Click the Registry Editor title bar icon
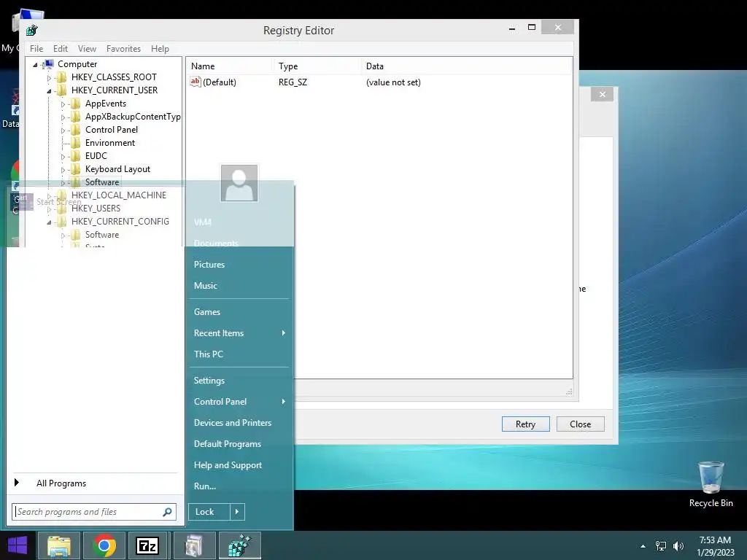The image size is (747, 560). click(x=32, y=31)
